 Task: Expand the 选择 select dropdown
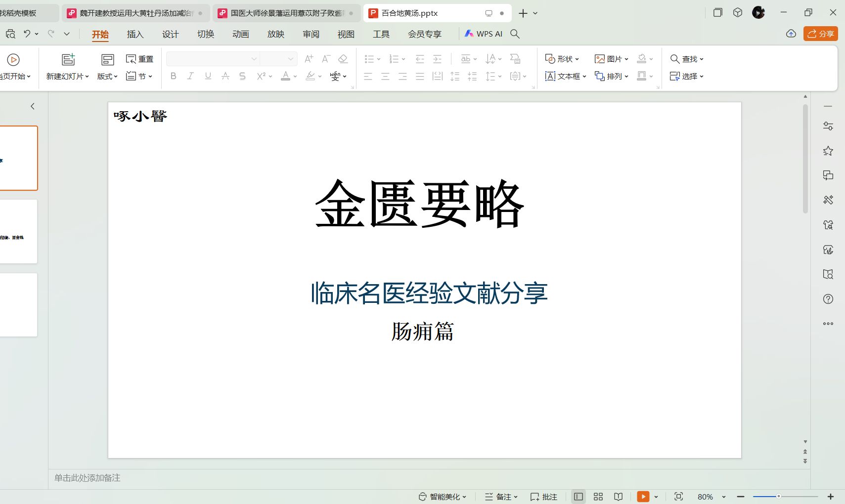pos(687,76)
